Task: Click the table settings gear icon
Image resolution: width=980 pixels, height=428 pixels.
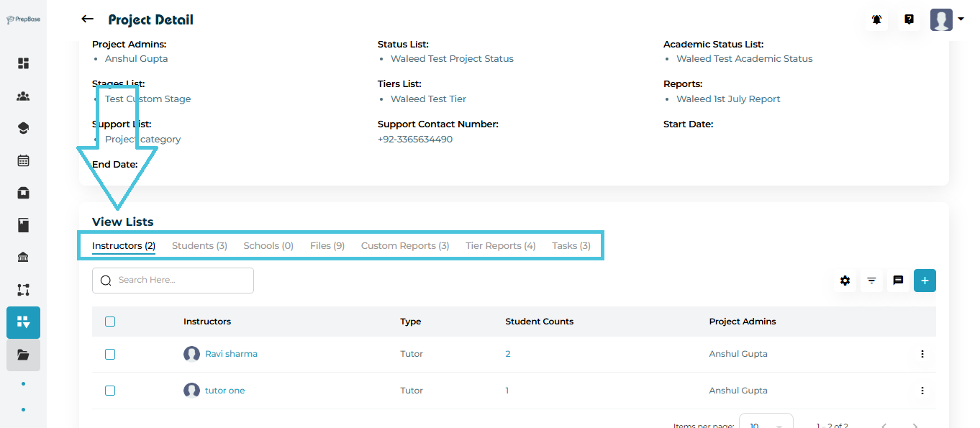Action: (x=845, y=281)
